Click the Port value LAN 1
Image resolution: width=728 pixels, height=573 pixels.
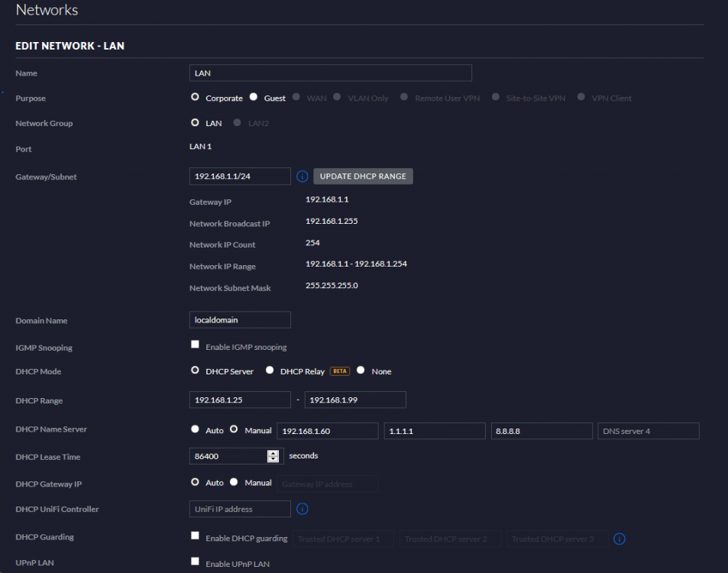click(x=201, y=146)
